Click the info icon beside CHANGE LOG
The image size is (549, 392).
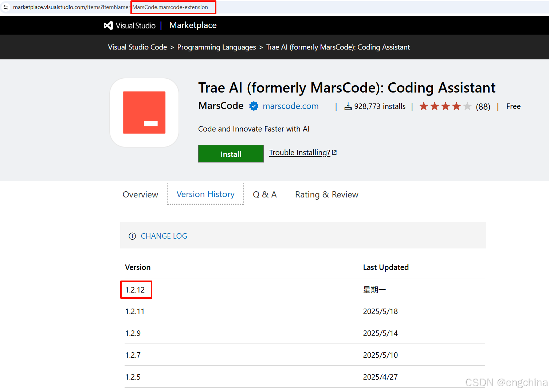133,236
